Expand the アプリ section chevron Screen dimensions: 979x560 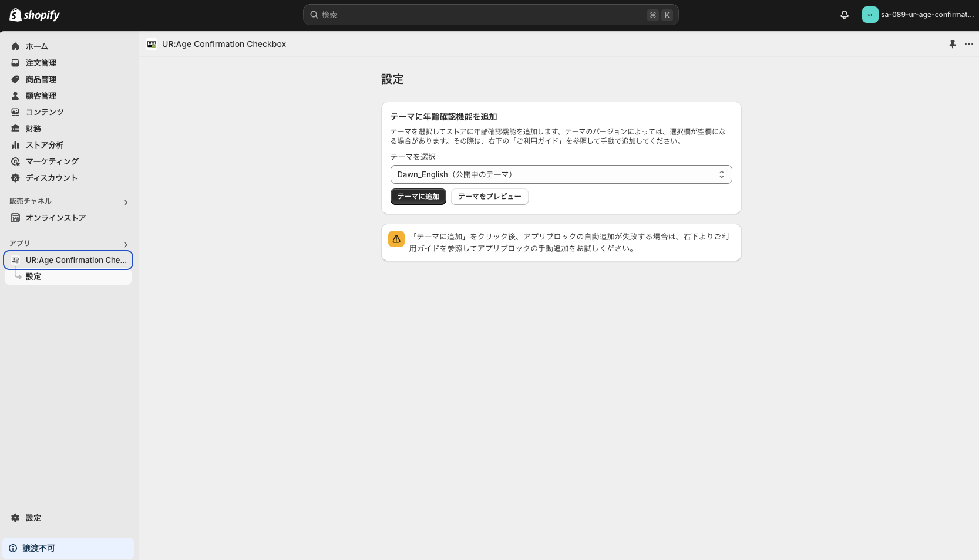click(125, 245)
